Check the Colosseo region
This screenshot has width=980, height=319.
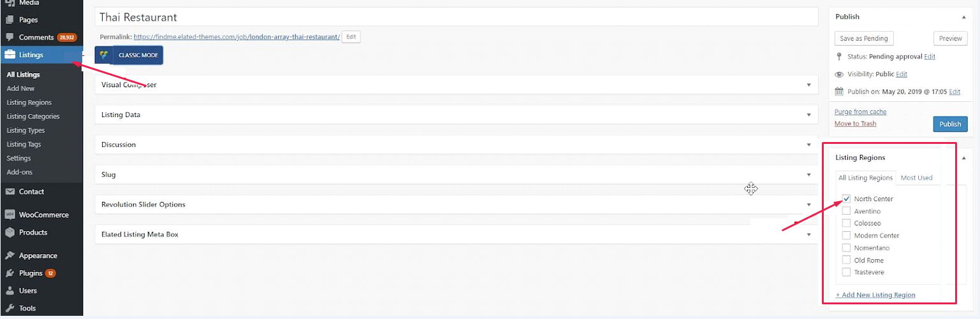pyautogui.click(x=846, y=223)
